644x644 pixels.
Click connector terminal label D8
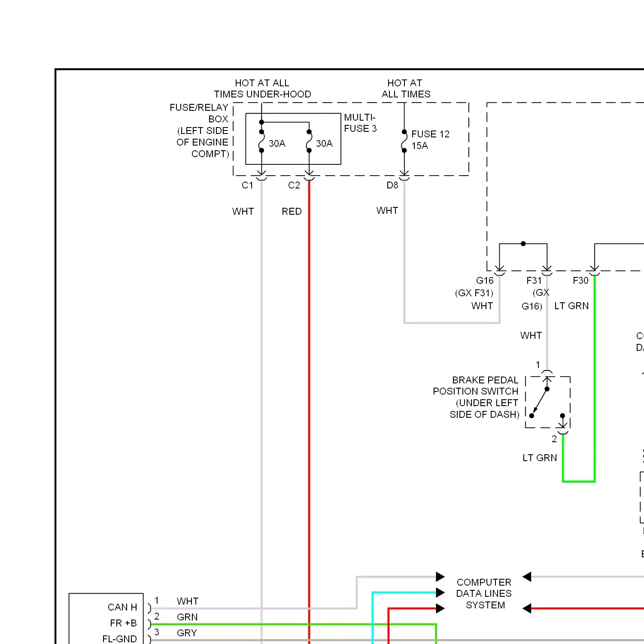tap(392, 185)
